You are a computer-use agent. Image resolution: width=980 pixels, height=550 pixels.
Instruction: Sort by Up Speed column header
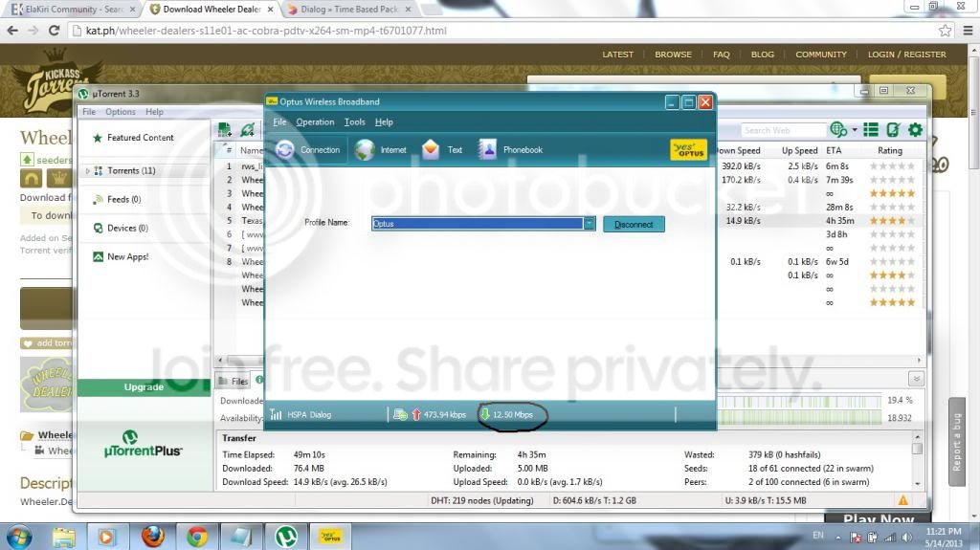[x=799, y=150]
